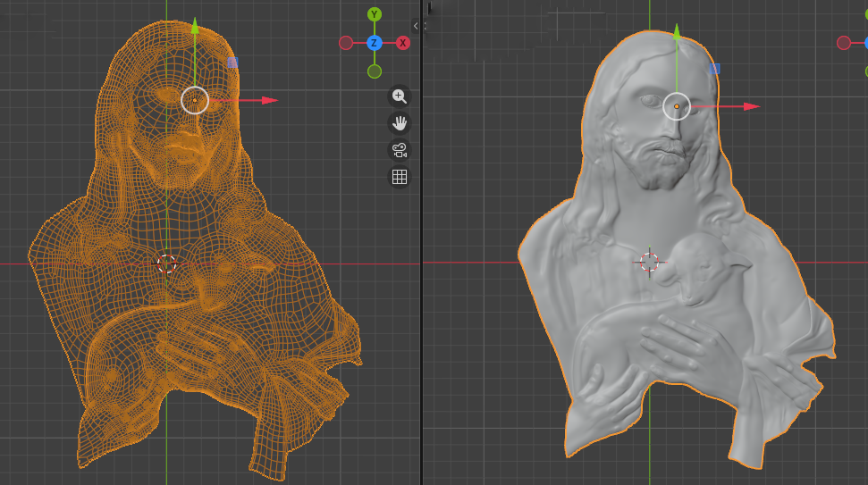Click the negative X circle in the left viewport gizmo

click(x=346, y=43)
